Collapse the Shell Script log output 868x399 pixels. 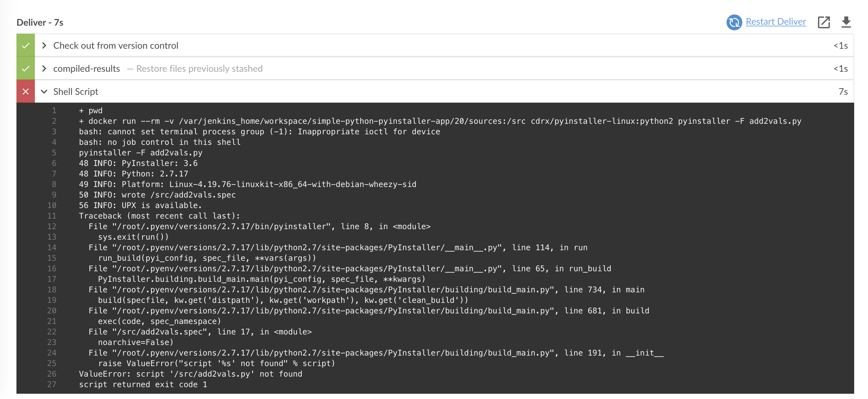(44, 91)
